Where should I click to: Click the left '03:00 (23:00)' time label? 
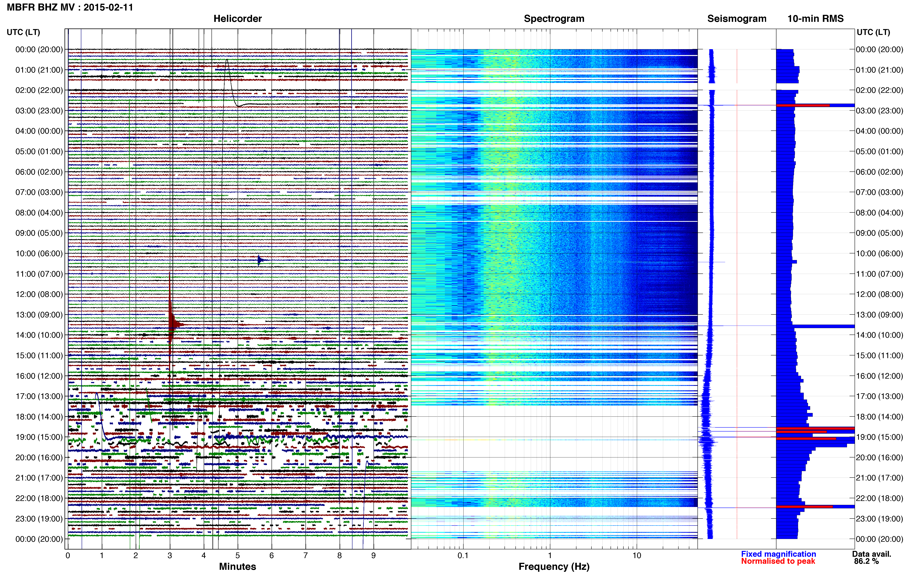[39, 110]
